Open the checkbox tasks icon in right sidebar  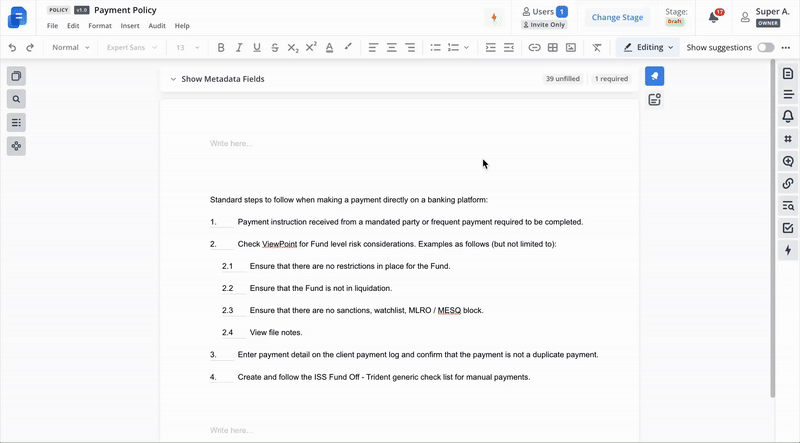pyautogui.click(x=788, y=228)
